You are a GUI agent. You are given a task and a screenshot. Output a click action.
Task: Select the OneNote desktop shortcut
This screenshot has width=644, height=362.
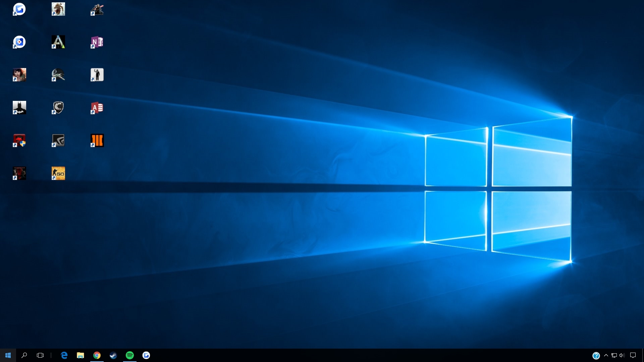pos(97,42)
